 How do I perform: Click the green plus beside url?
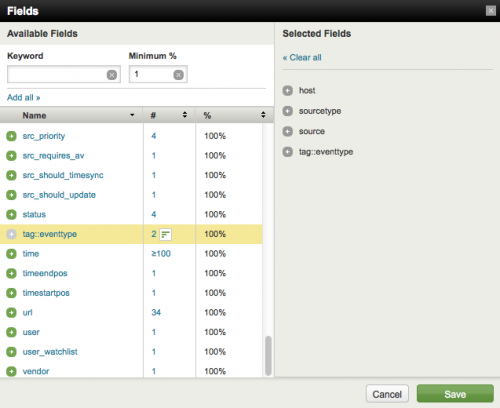11,312
